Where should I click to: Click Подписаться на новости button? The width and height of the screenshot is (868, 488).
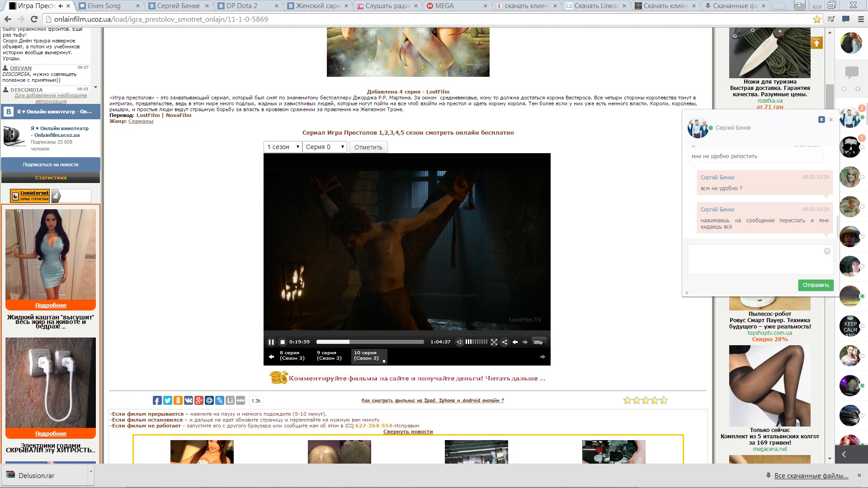[51, 164]
